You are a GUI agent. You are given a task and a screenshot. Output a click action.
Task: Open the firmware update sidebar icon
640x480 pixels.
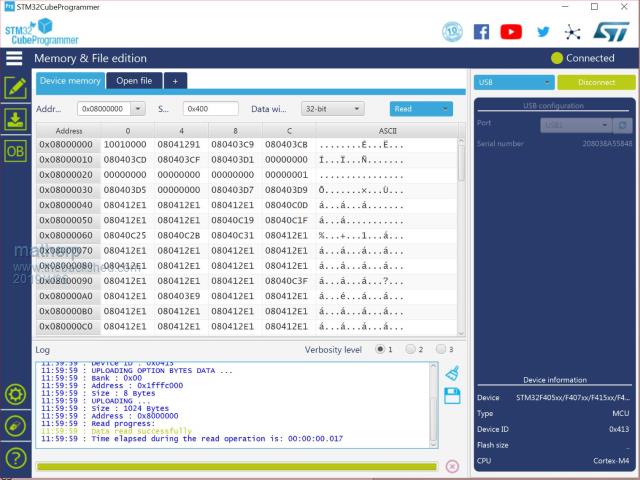16,426
